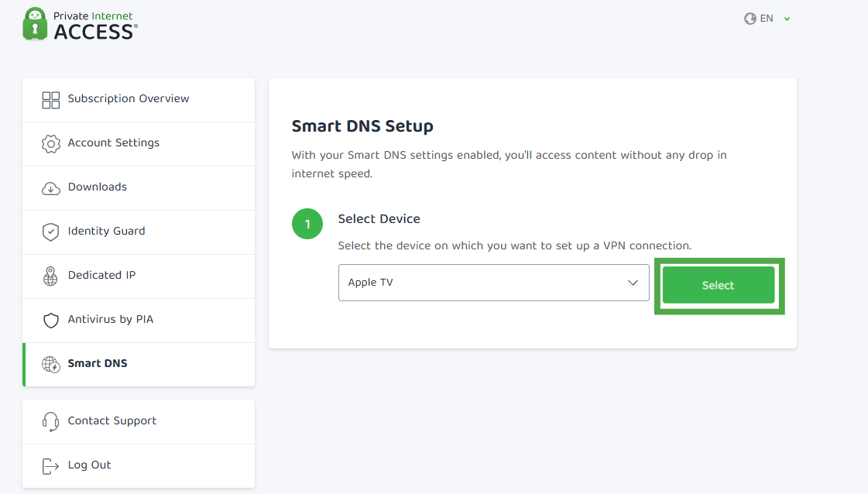Screen dimensions: 868x494
Task: Click the Contact Support headset icon
Action: [50, 422]
